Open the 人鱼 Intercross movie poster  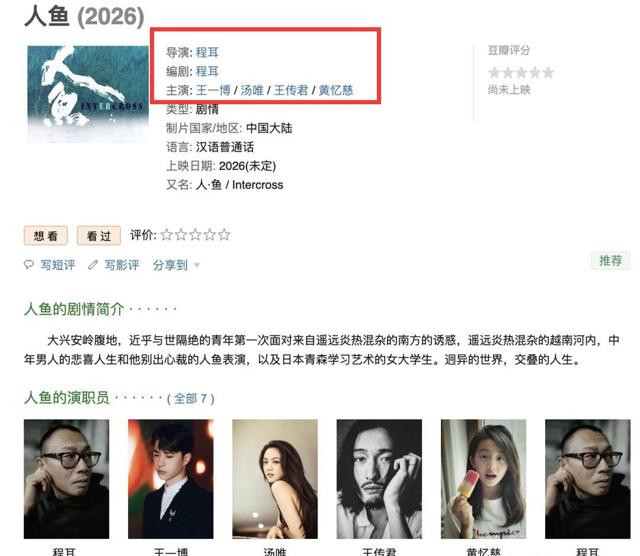(x=88, y=94)
